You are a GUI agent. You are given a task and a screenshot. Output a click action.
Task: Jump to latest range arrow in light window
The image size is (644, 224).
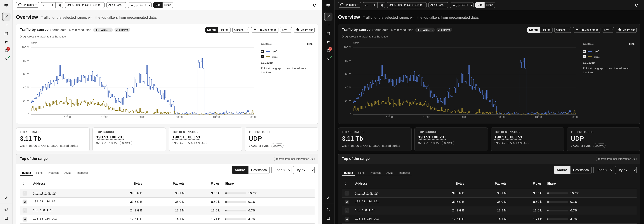[59, 5]
